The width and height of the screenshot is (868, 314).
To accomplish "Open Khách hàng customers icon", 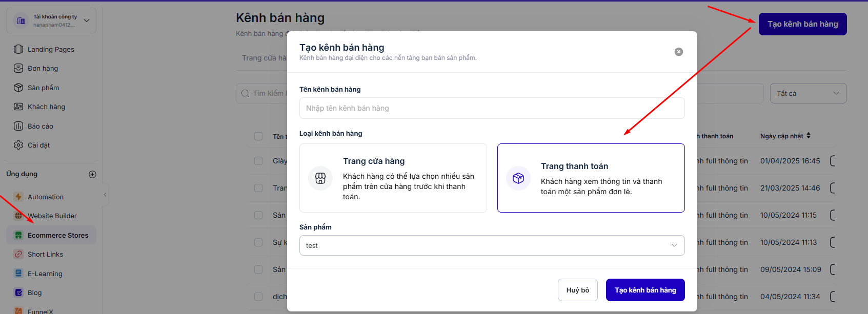I will point(18,107).
